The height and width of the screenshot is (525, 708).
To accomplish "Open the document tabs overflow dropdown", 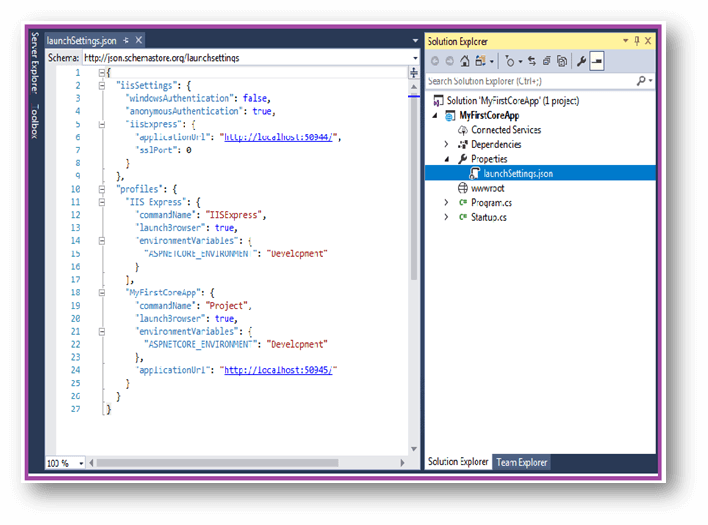I will tap(415, 41).
